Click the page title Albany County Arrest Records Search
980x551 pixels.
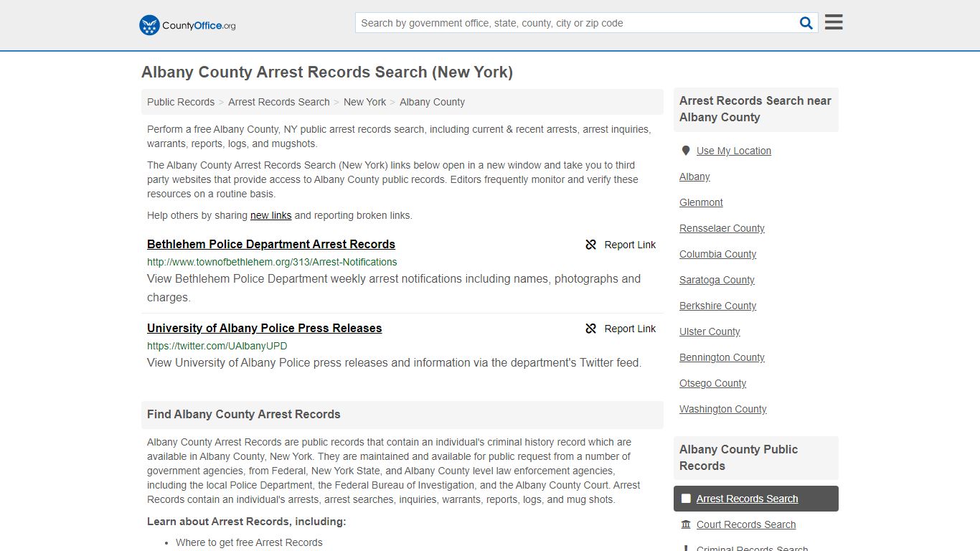327,72
